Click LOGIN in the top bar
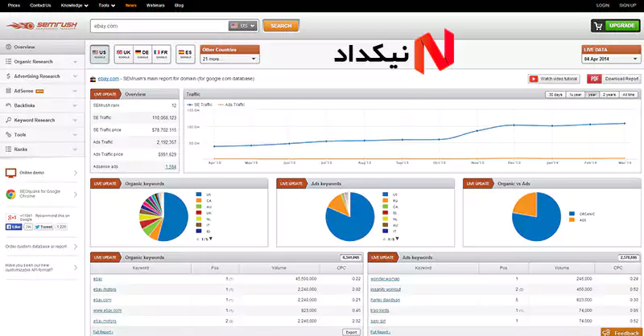 (602, 6)
